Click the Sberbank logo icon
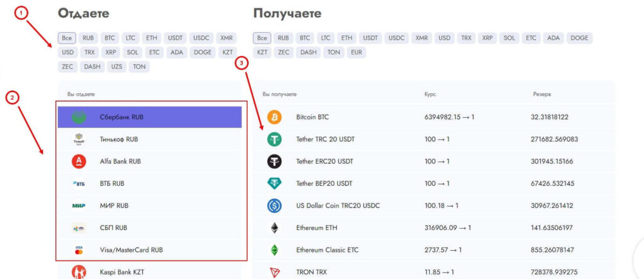This screenshot has height=279, width=644. [x=79, y=117]
